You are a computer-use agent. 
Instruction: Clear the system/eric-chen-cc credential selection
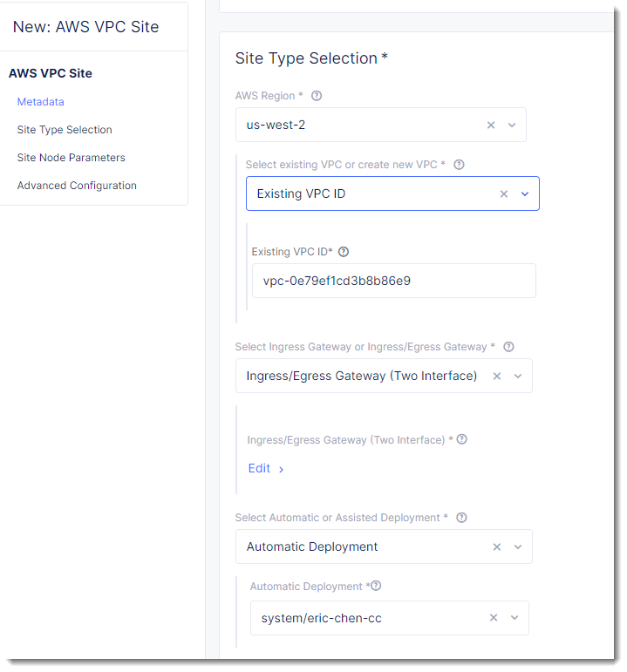494,618
